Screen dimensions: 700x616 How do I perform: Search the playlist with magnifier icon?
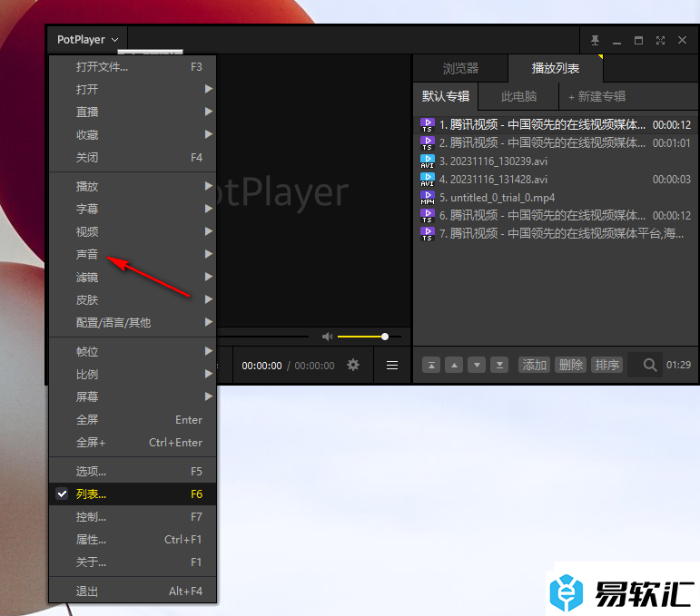pos(649,365)
